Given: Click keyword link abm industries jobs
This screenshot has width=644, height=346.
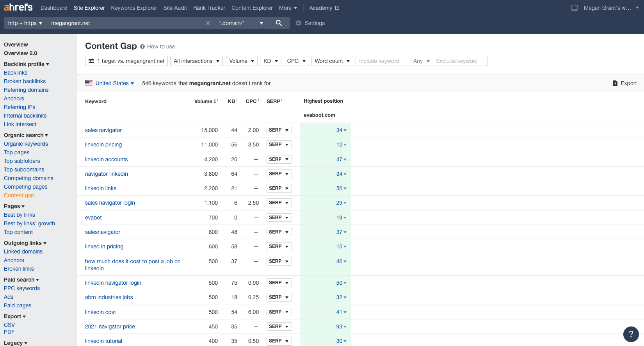Looking at the screenshot, I should [109, 297].
